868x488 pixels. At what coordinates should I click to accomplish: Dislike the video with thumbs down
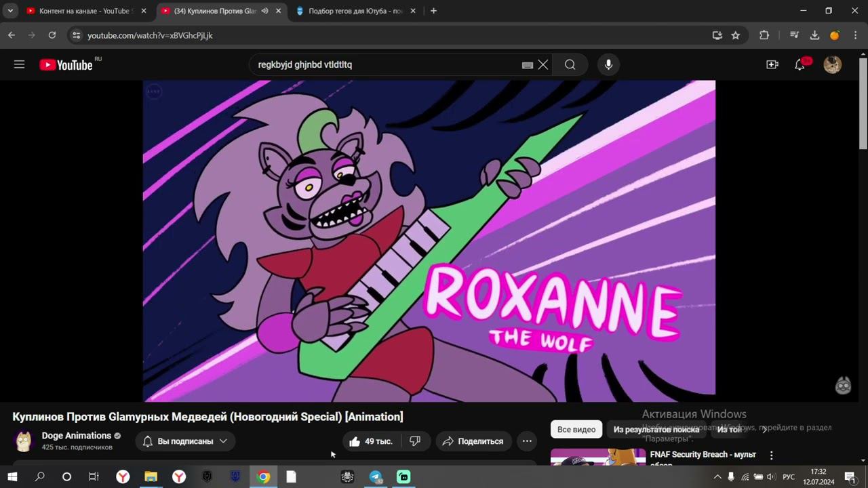[415, 441]
